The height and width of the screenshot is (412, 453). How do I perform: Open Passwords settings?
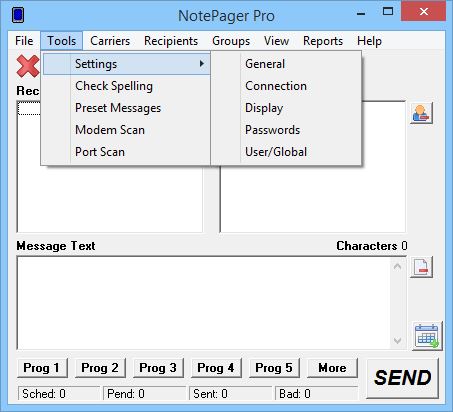click(287, 130)
